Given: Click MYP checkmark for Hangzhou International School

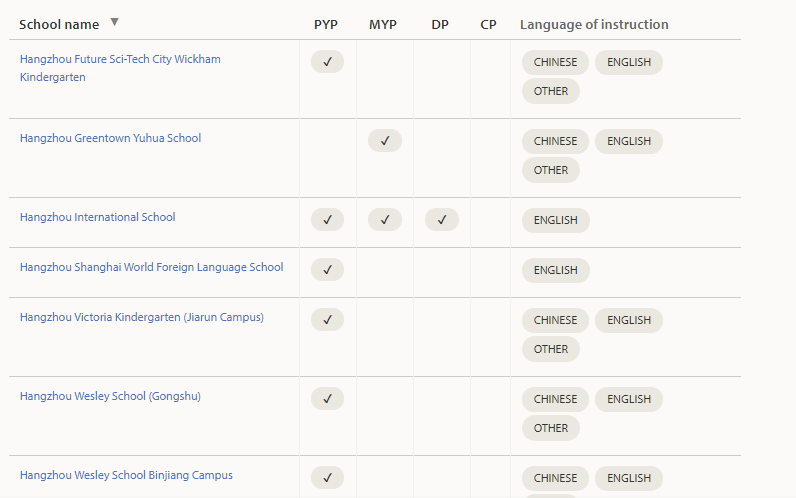Looking at the screenshot, I should click(x=385, y=220).
